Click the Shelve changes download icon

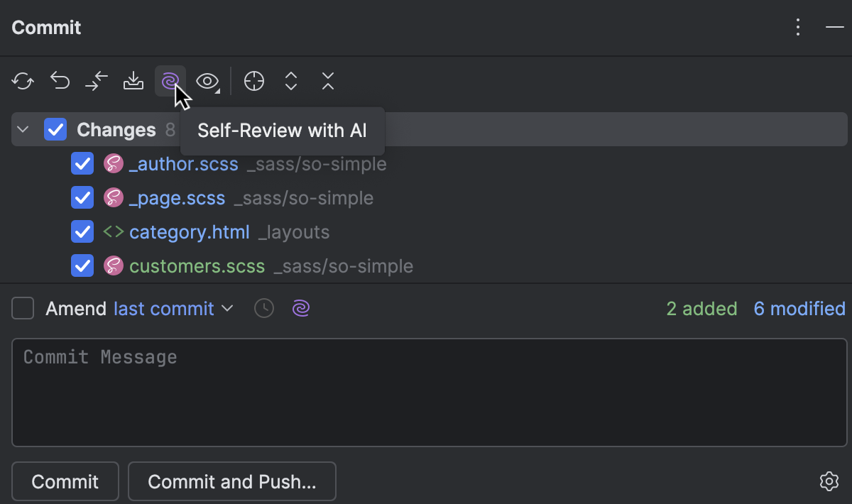[133, 81]
